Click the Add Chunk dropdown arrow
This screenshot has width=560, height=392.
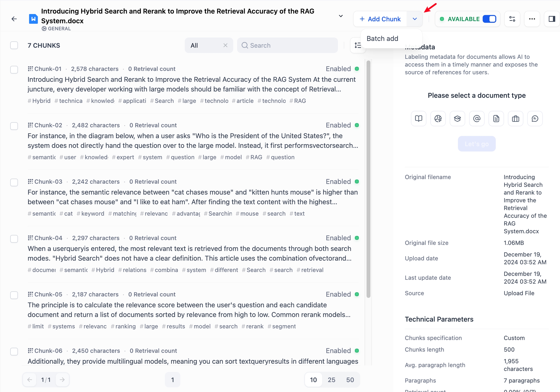click(x=415, y=19)
